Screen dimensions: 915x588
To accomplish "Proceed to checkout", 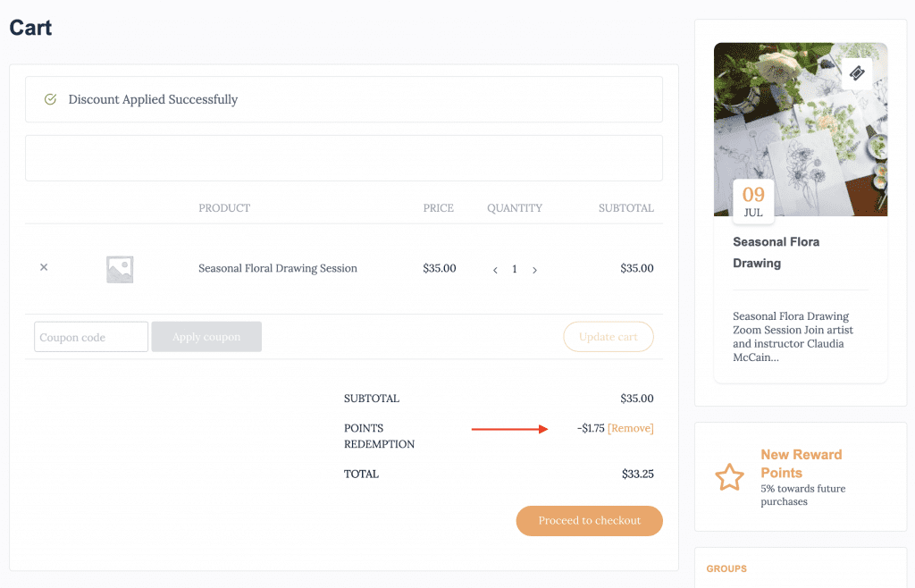I will [x=589, y=521].
